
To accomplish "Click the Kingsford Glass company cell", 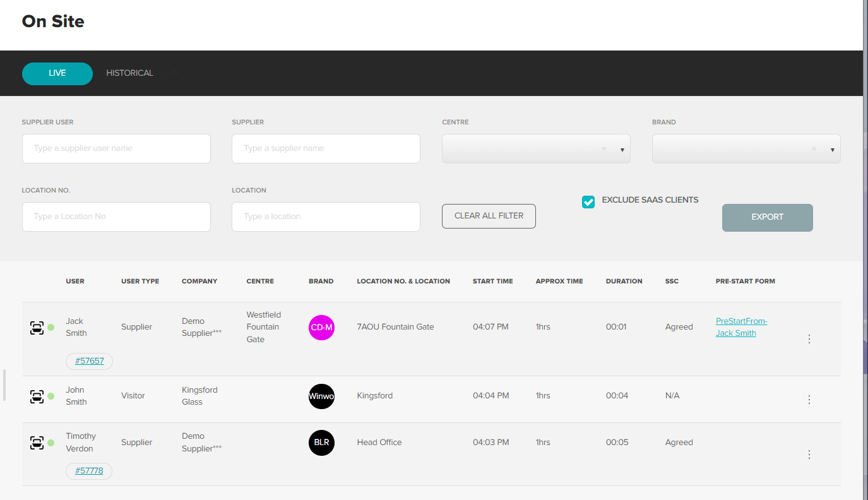I will tap(199, 396).
